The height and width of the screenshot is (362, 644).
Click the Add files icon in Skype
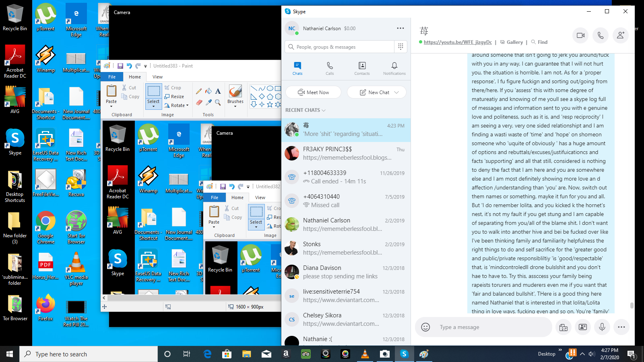tap(563, 327)
